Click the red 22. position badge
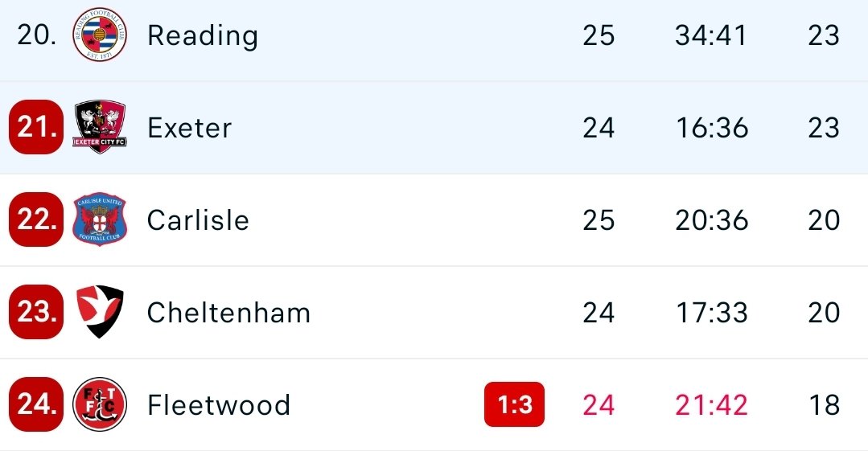 pyautogui.click(x=36, y=219)
